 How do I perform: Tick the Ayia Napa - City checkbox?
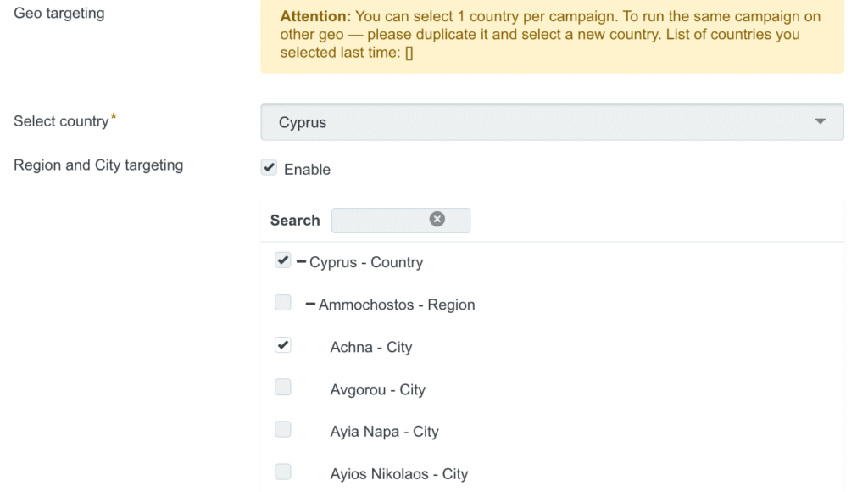click(283, 429)
